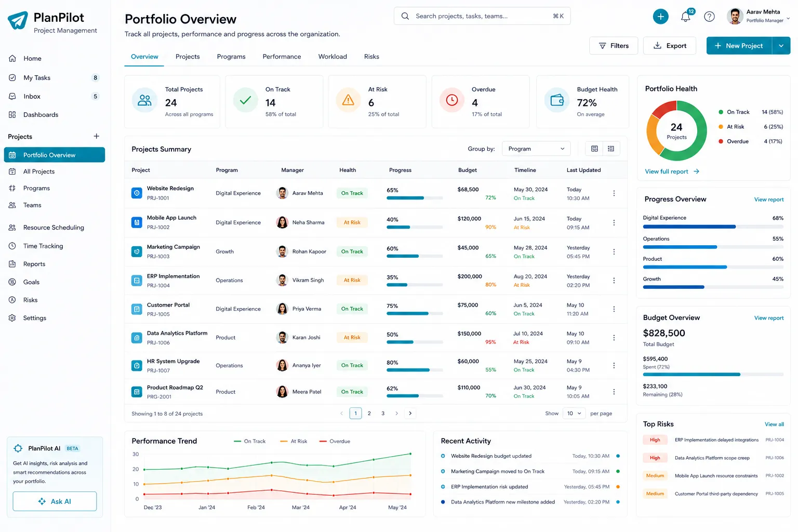The height and width of the screenshot is (532, 798).
Task: Toggle At Risk series in Performance Trend legend
Action: pos(294,441)
